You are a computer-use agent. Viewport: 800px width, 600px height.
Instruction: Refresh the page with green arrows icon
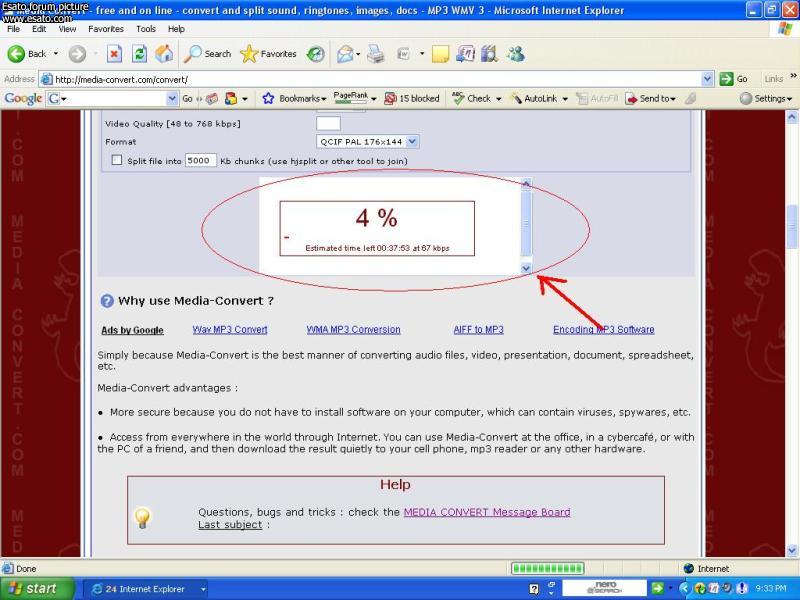pyautogui.click(x=139, y=54)
